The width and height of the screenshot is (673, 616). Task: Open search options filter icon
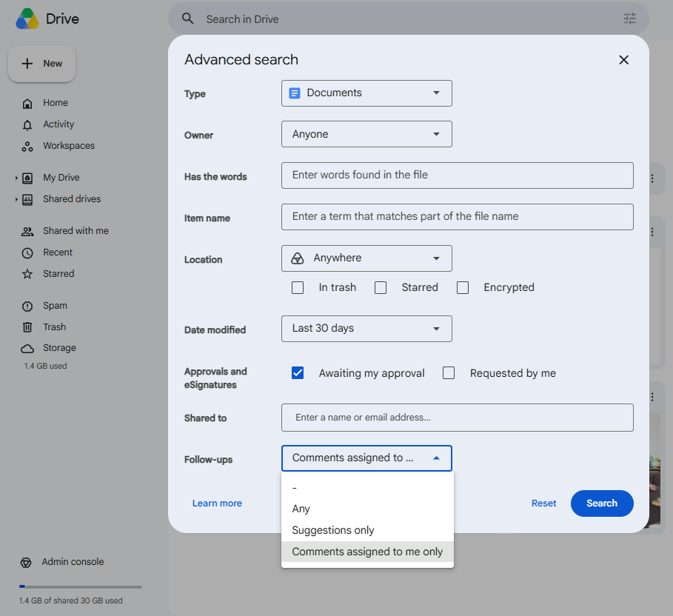(x=629, y=19)
